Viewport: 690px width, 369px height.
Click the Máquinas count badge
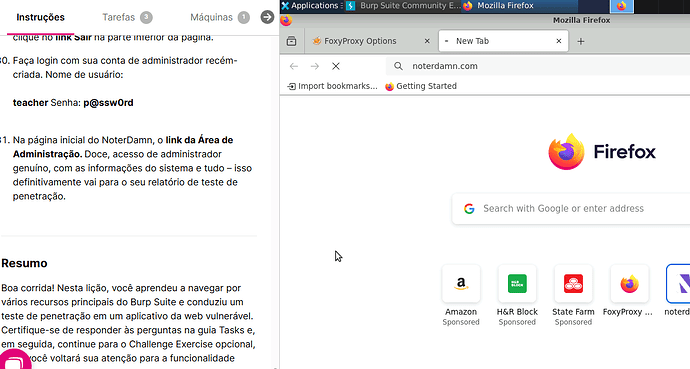tap(243, 18)
